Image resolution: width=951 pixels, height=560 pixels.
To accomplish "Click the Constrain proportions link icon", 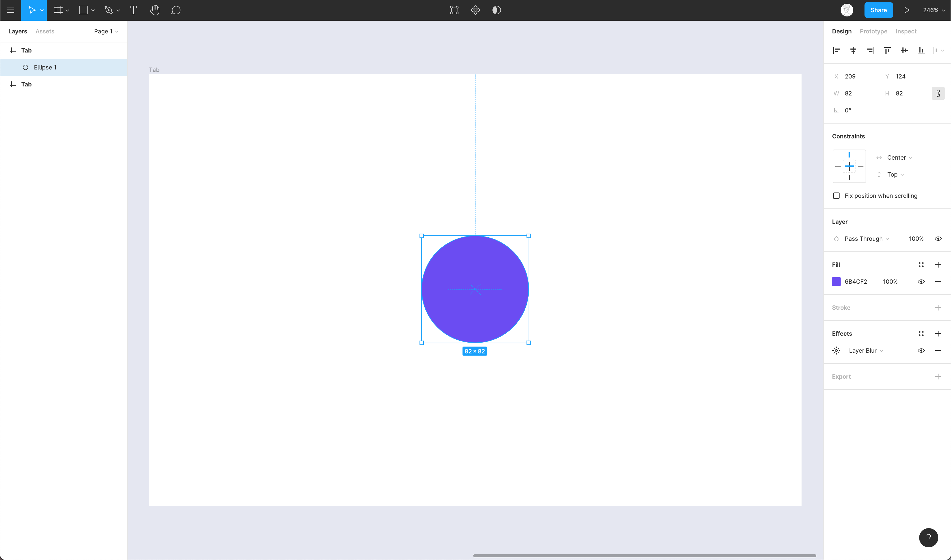I will (x=938, y=93).
